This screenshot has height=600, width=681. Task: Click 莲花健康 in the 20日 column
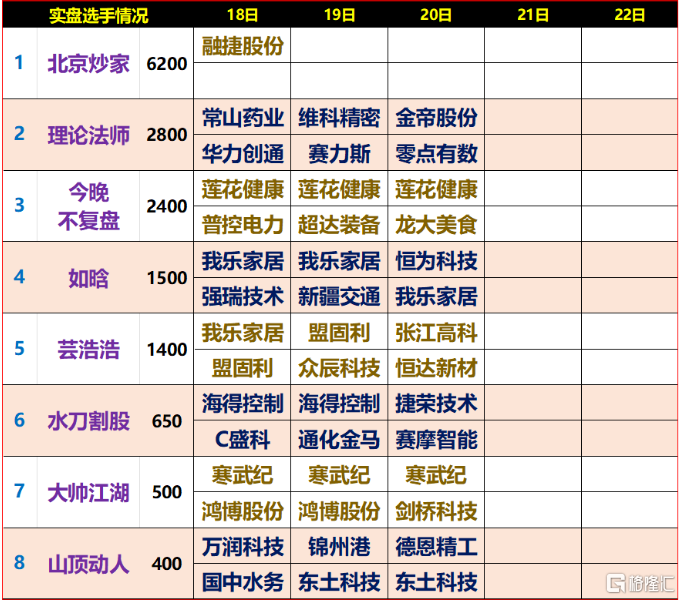click(x=436, y=189)
